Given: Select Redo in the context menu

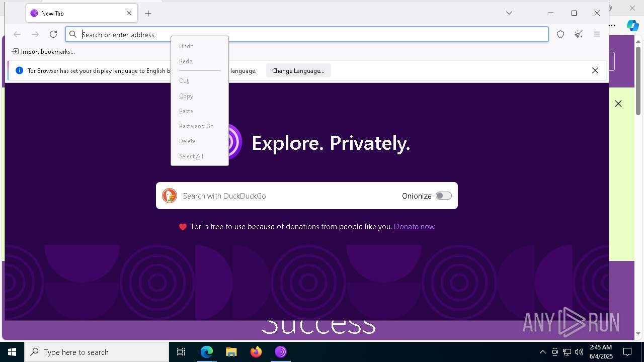Looking at the screenshot, I should 200,61.
